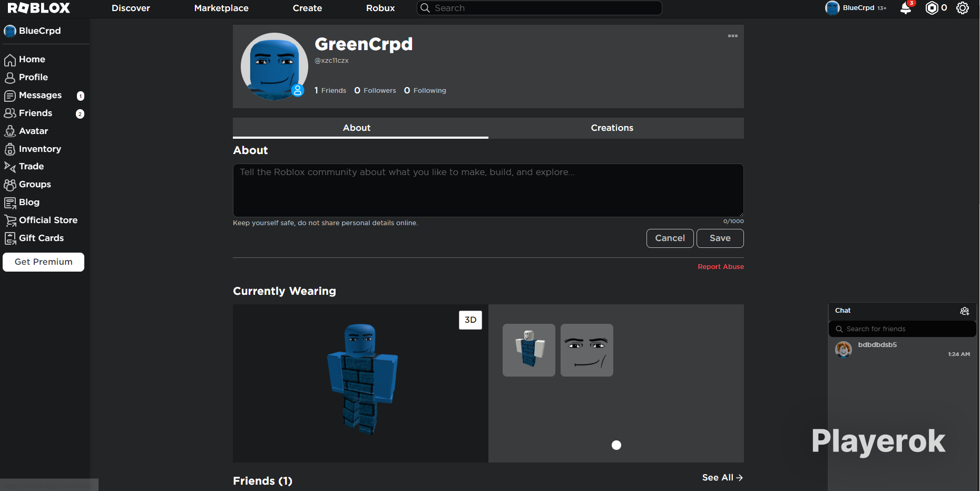The height and width of the screenshot is (491, 980).
Task: Click GreenCrpd's large profile avatar
Action: coord(275,66)
